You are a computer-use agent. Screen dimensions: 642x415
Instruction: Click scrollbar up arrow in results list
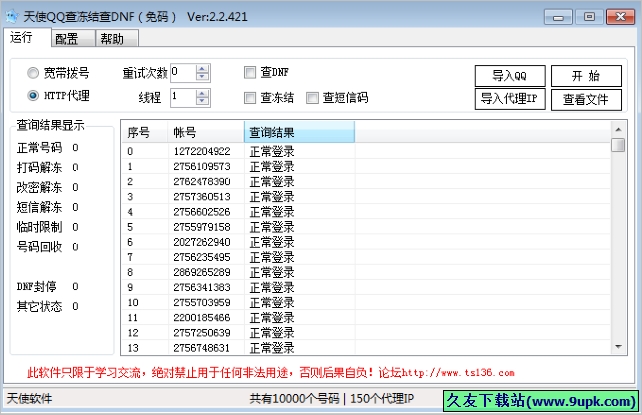click(618, 129)
